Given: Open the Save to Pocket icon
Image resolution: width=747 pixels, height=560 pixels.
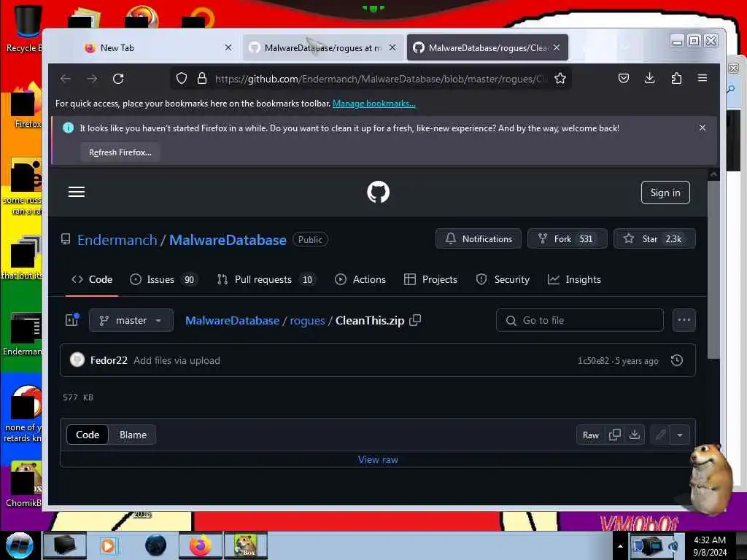Looking at the screenshot, I should pyautogui.click(x=624, y=78).
